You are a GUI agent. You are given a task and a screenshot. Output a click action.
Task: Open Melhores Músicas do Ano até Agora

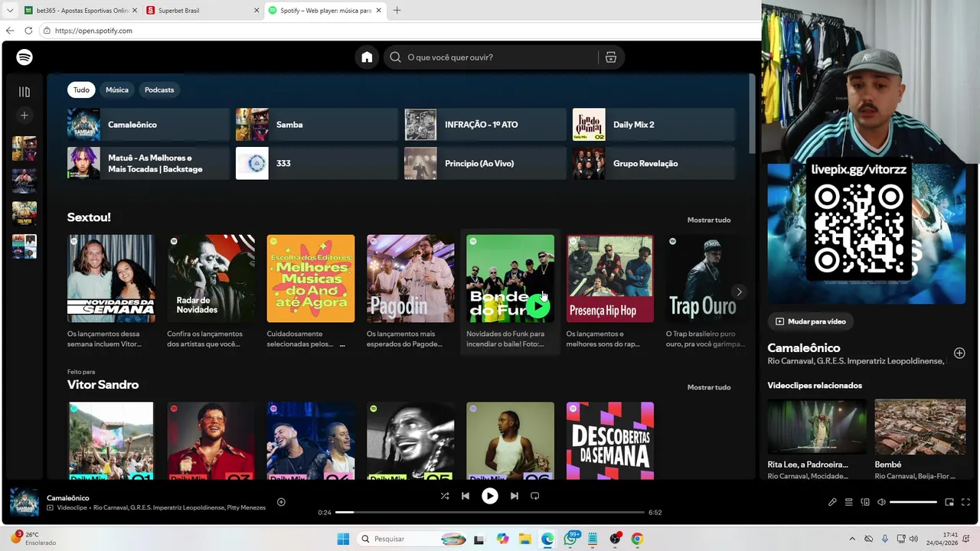point(311,279)
